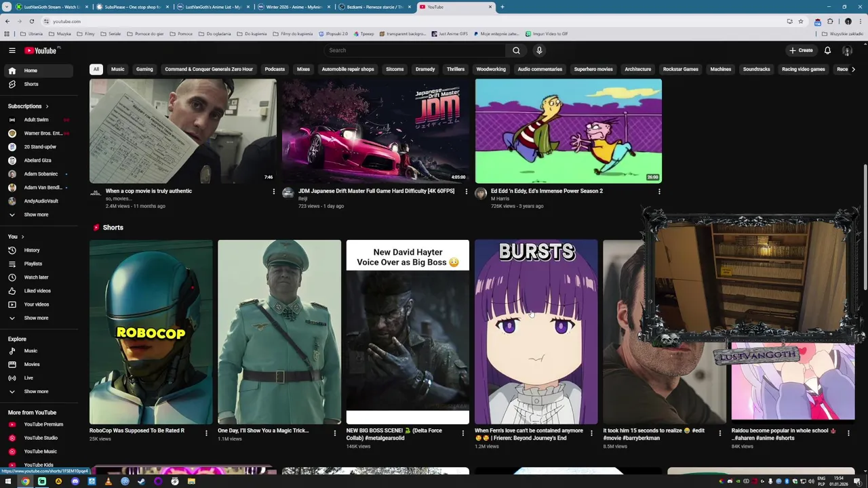The image size is (868, 488).
Task: Open options for RoboCop short
Action: click(207, 433)
